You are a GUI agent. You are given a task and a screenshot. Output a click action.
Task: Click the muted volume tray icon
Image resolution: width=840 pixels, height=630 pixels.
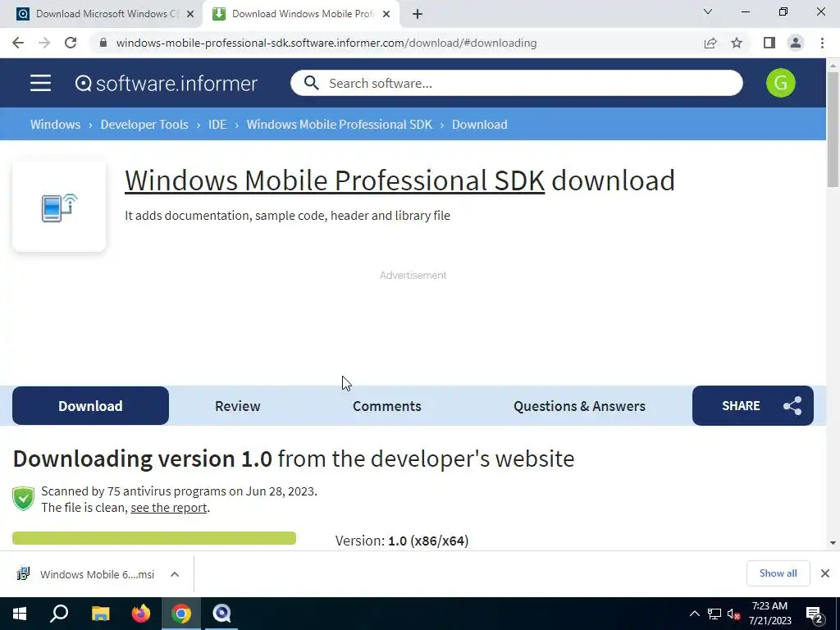click(x=733, y=614)
